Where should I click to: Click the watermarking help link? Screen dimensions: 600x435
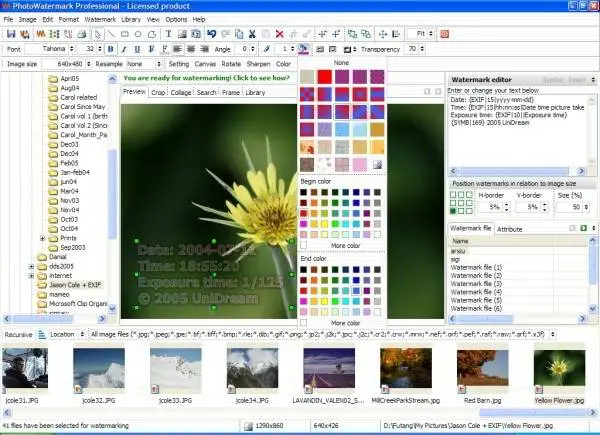[x=206, y=78]
